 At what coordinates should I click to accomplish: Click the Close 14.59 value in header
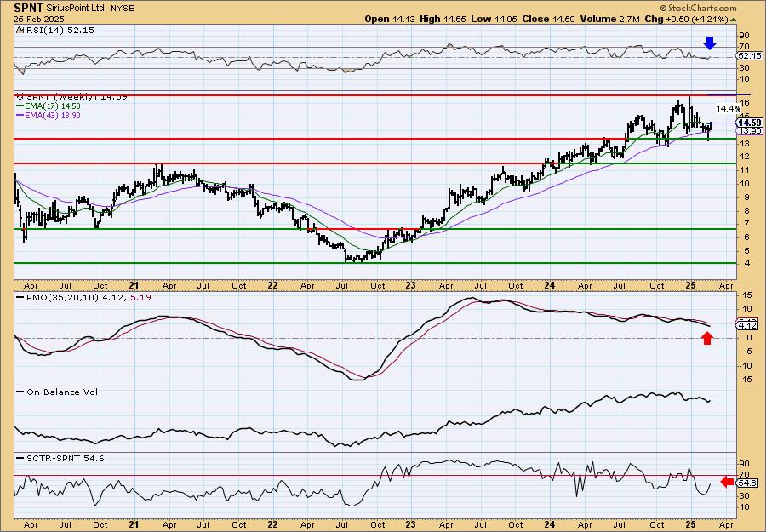click(x=548, y=19)
